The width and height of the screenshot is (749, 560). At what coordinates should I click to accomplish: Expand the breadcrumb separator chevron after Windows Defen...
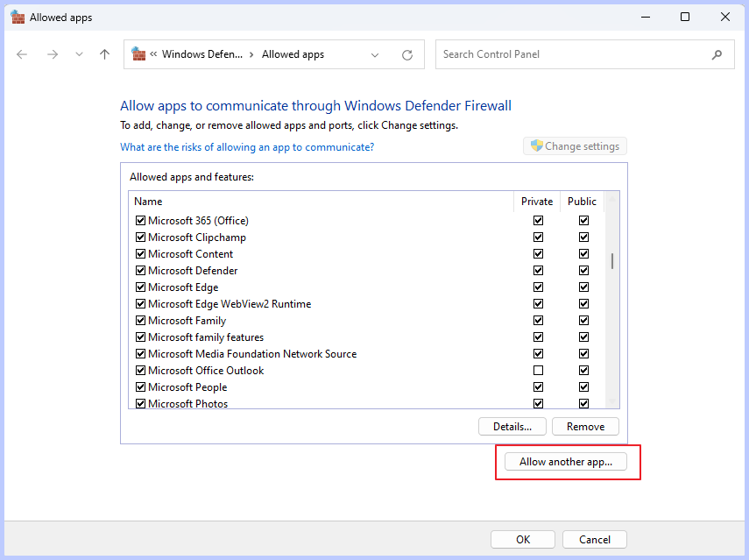(x=251, y=55)
